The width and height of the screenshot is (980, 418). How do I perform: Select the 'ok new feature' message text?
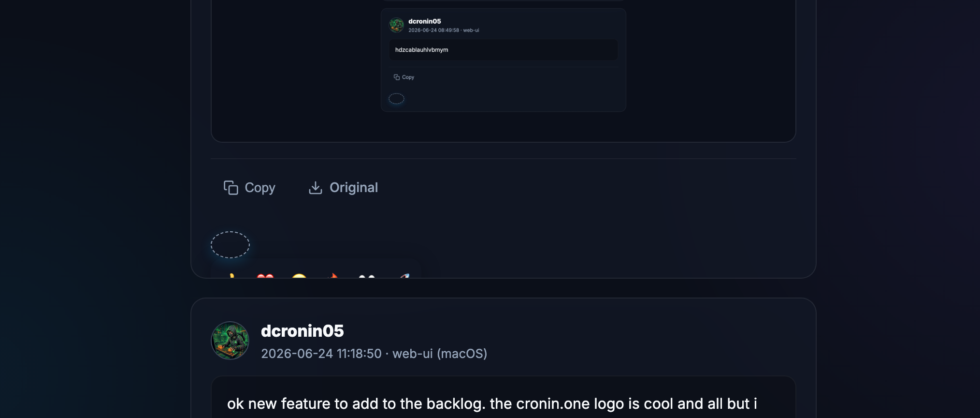(492, 403)
